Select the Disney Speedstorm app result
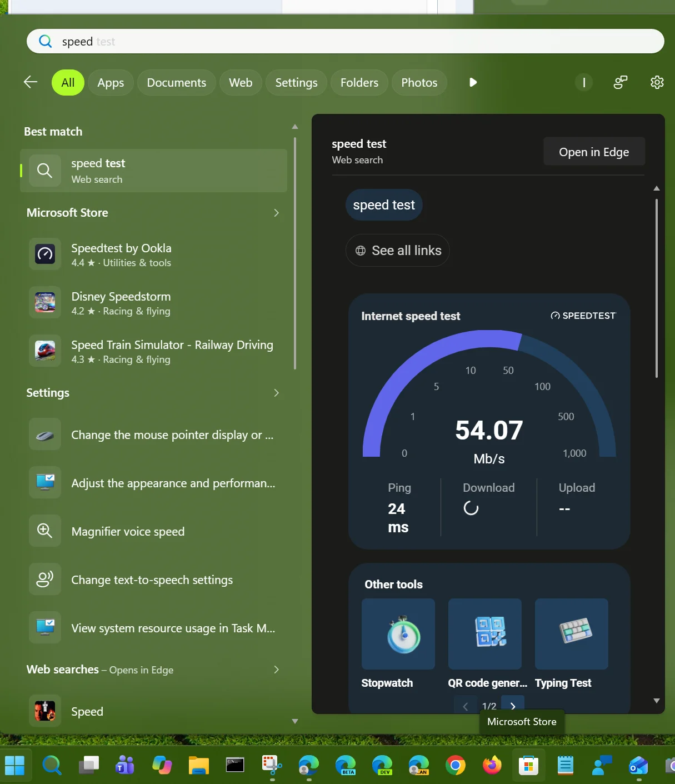This screenshot has width=675, height=784. pyautogui.click(x=153, y=303)
